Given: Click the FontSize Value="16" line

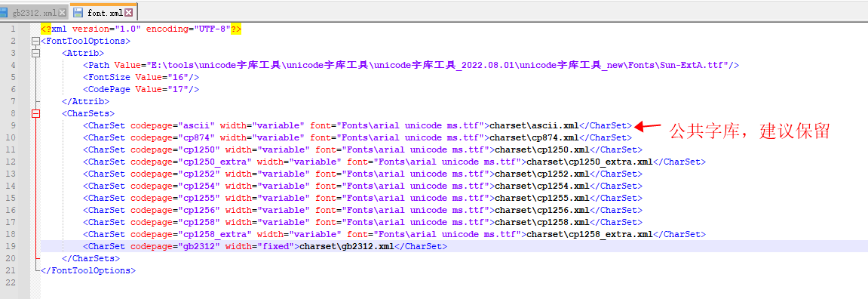Looking at the screenshot, I should click(141, 78).
